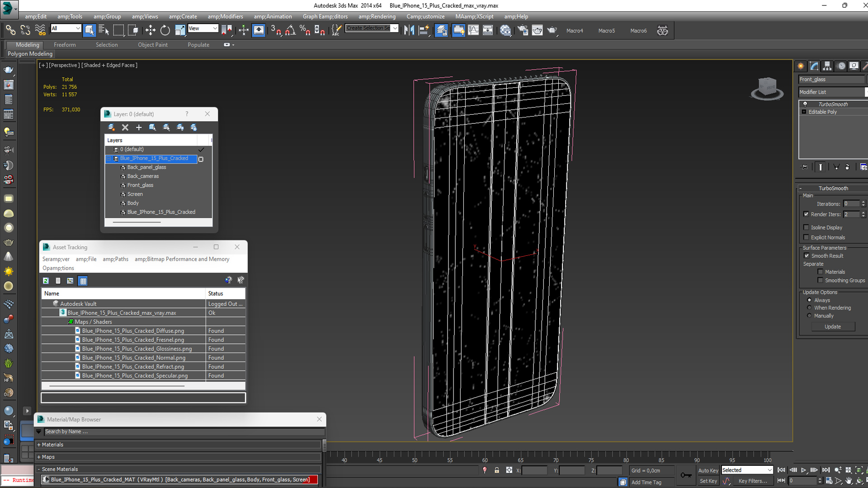The height and width of the screenshot is (488, 868).
Task: Enable Separate by Materials checkbox
Action: point(821,272)
